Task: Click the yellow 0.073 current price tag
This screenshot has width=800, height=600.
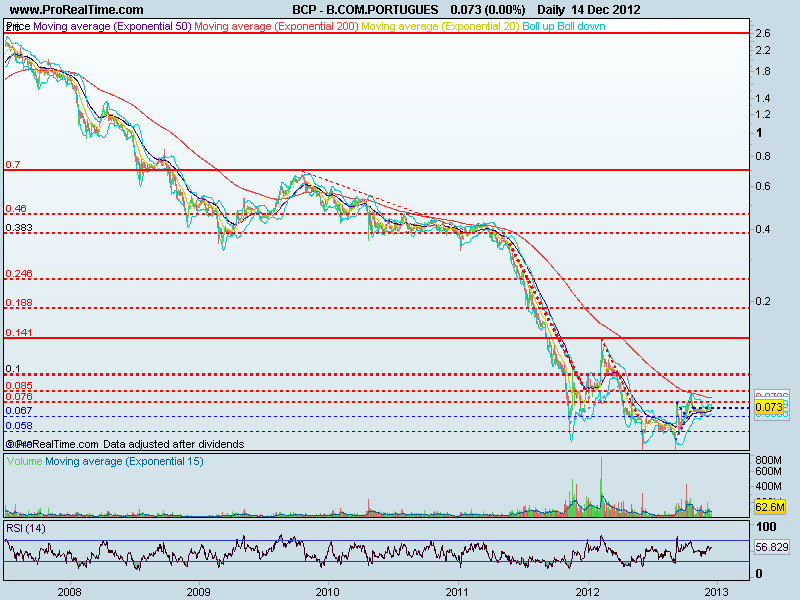Action: (769, 407)
